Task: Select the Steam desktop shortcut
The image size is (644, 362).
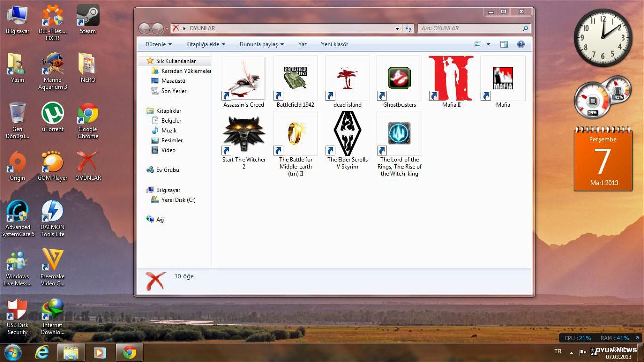Action: click(88, 20)
